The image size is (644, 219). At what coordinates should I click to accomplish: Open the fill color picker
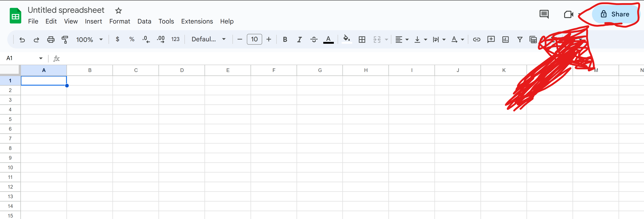click(347, 39)
